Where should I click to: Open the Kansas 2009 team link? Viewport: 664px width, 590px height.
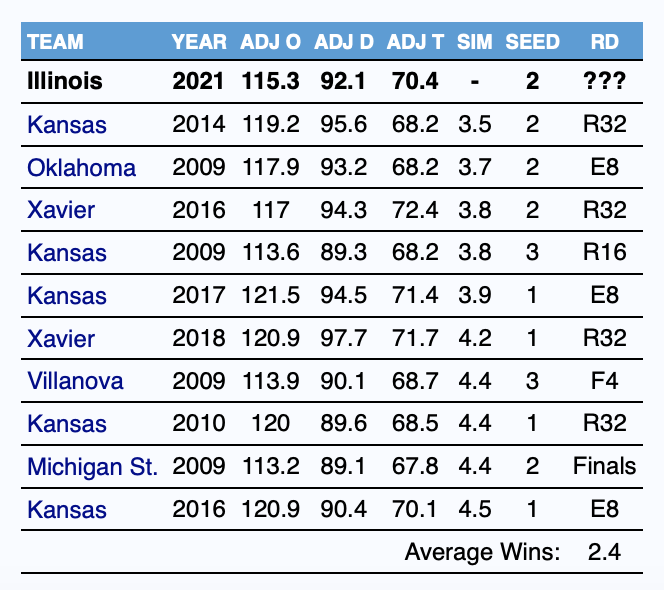[x=67, y=253]
